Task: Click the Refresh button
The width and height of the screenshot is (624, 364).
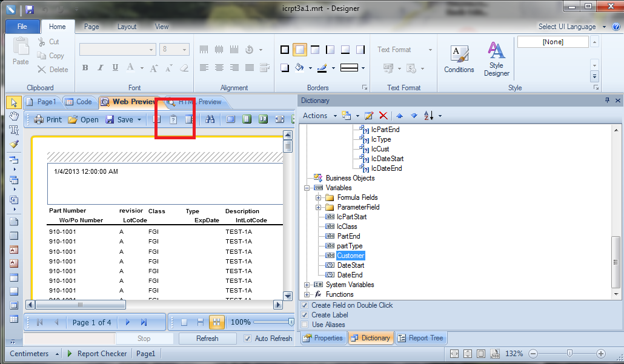Action: pyautogui.click(x=207, y=339)
